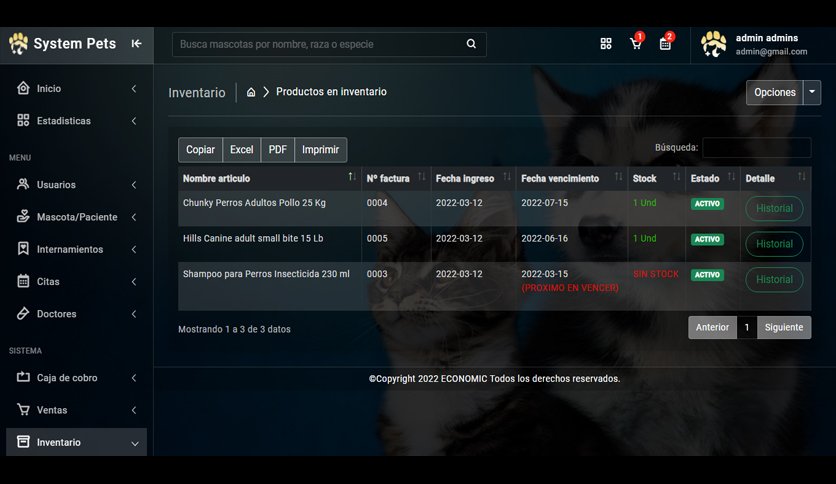Image resolution: width=836 pixels, height=484 pixels.
Task: Open the Citas menu item
Action: [76, 281]
